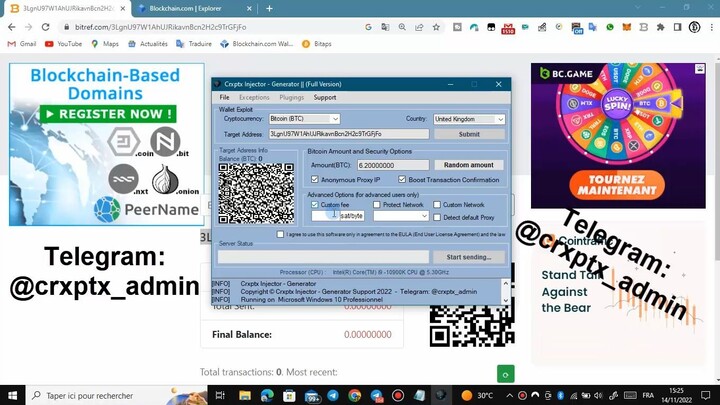Open the Google Translate icon in address bar
Viewport: 720px width, 405px height.
385,27
